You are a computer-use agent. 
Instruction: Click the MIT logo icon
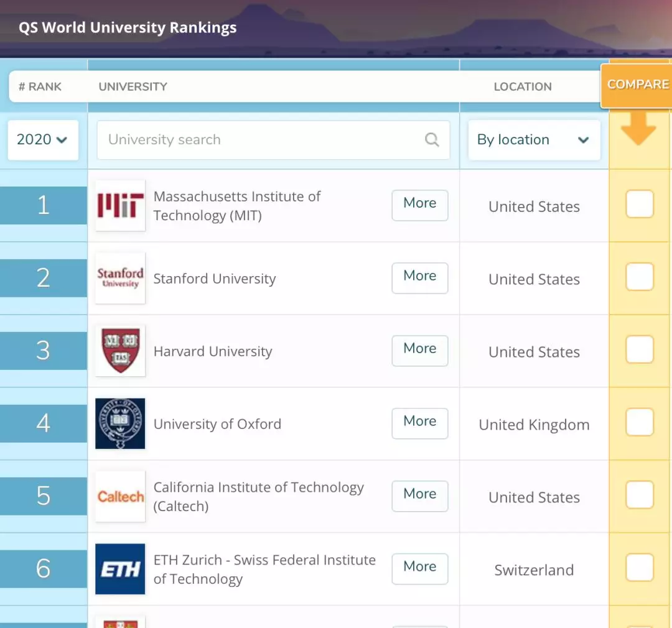pos(120,206)
